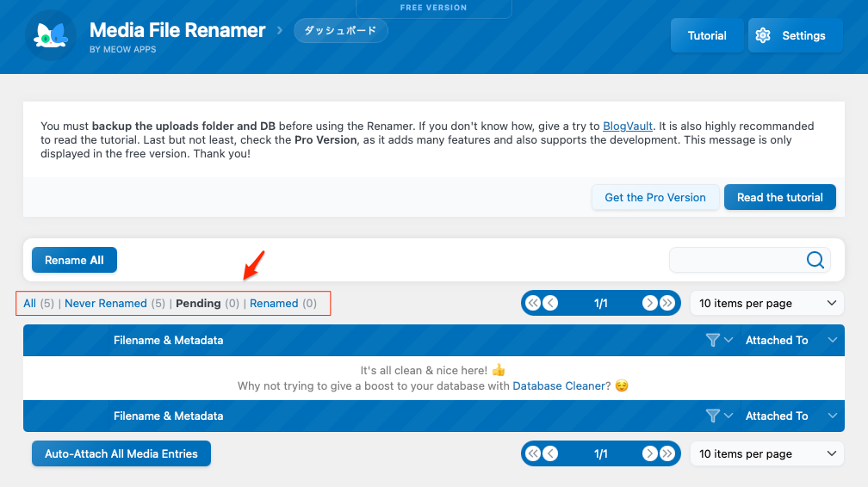Go to next page in top pagination
868x487 pixels.
tap(650, 303)
